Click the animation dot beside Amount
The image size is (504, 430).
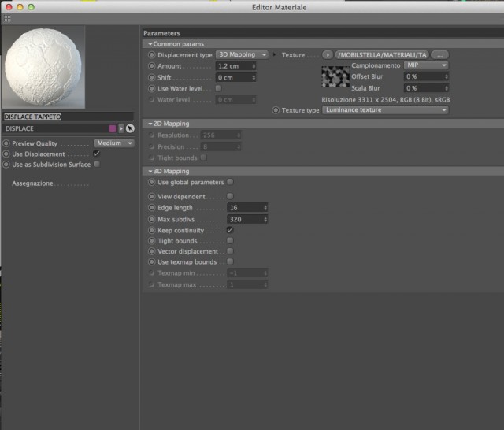151,66
